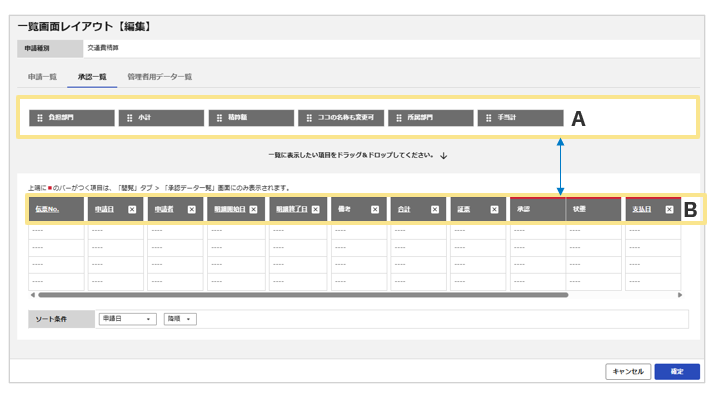714x396 pixels.
Task: Click the 交通費精算 application type value
Action: [x=103, y=48]
